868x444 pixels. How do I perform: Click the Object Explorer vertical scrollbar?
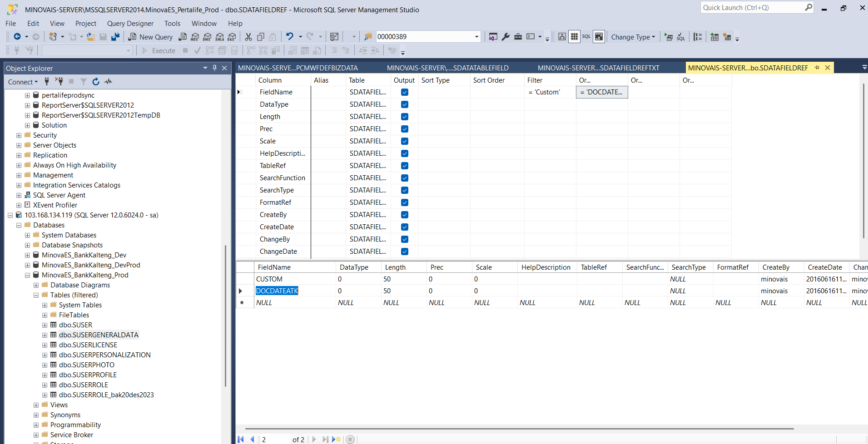point(225,316)
